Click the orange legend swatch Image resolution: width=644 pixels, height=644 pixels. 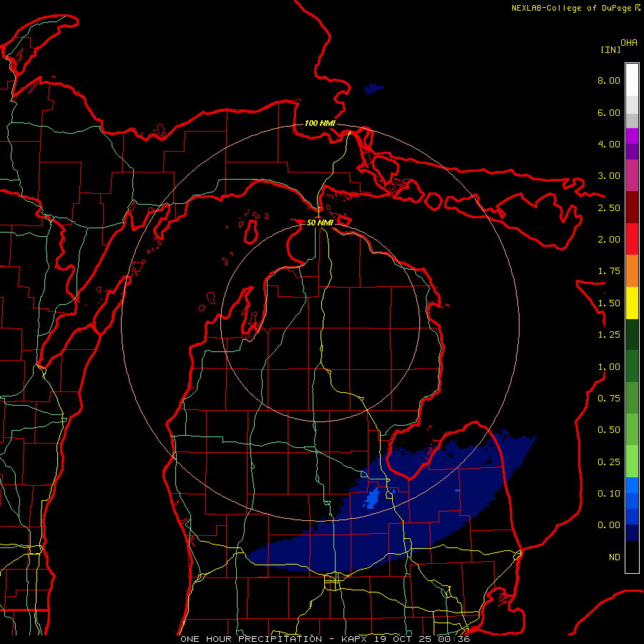tap(632, 270)
